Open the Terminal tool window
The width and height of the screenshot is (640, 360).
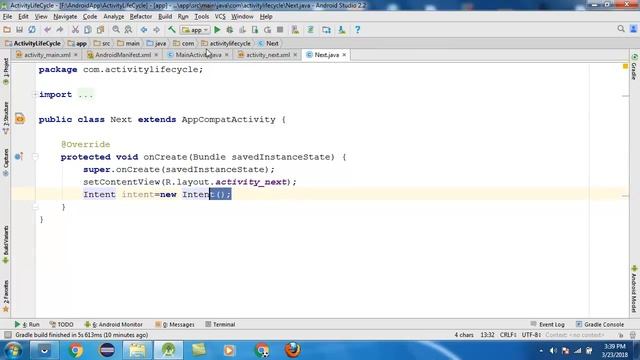(x=220, y=324)
